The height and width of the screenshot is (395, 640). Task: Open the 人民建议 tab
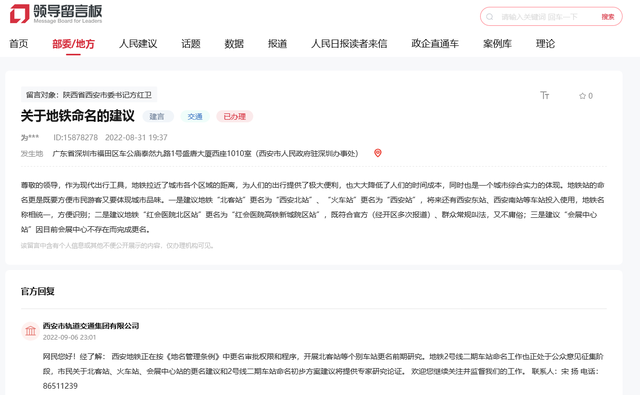pos(138,44)
